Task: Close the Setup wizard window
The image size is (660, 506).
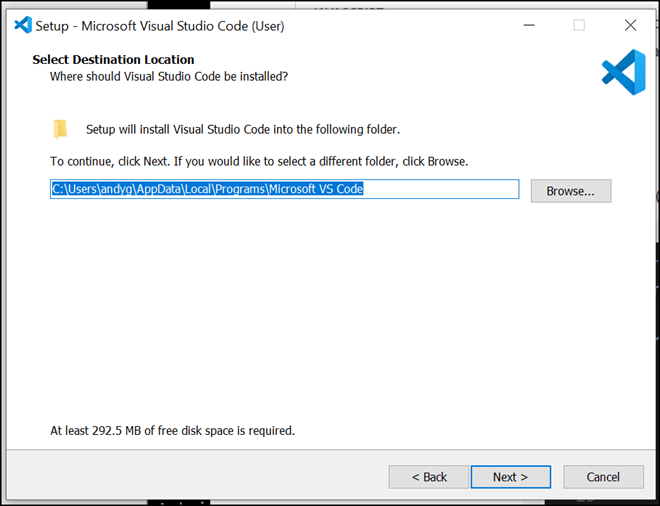Action: (x=630, y=25)
